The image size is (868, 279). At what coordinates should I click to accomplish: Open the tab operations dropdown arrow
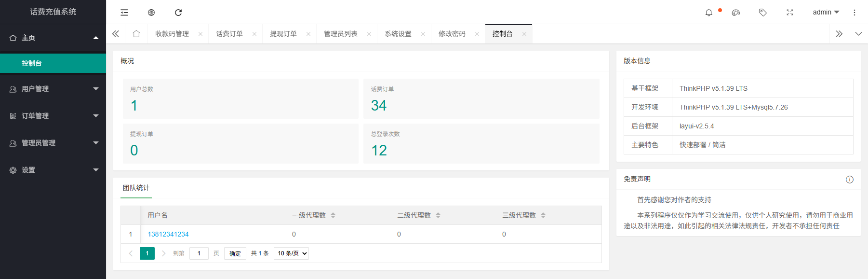tap(858, 34)
